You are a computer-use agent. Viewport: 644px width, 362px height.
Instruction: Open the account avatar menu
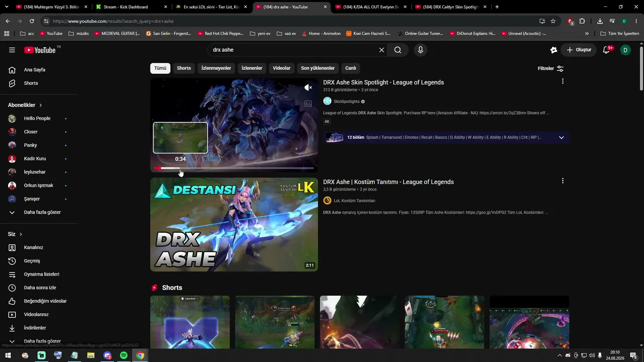click(x=625, y=50)
